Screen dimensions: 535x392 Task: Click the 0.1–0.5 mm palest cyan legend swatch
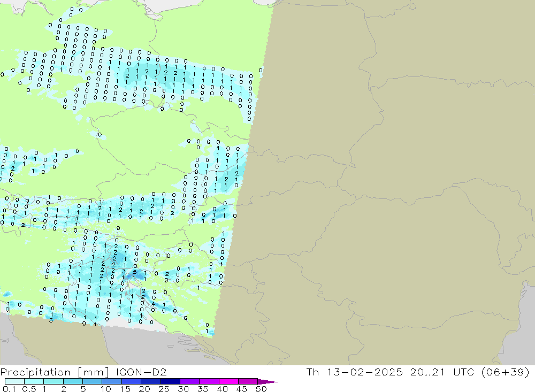click(14, 381)
